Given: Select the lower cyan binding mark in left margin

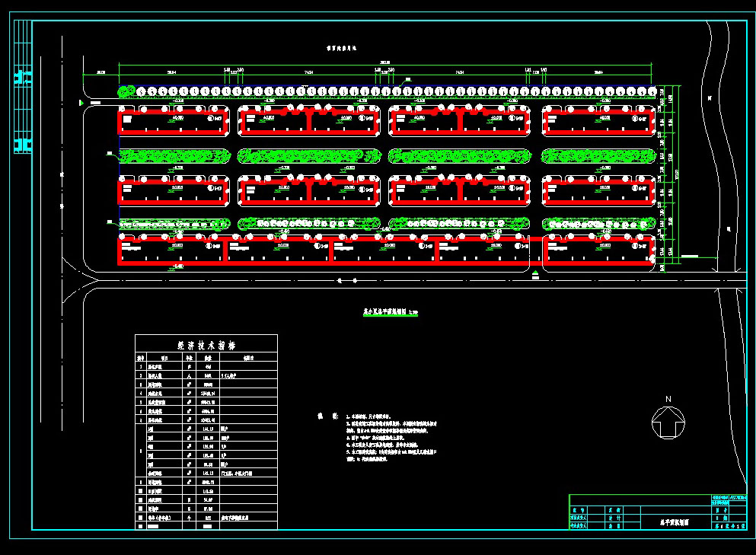Looking at the screenshot, I should (x=23, y=145).
